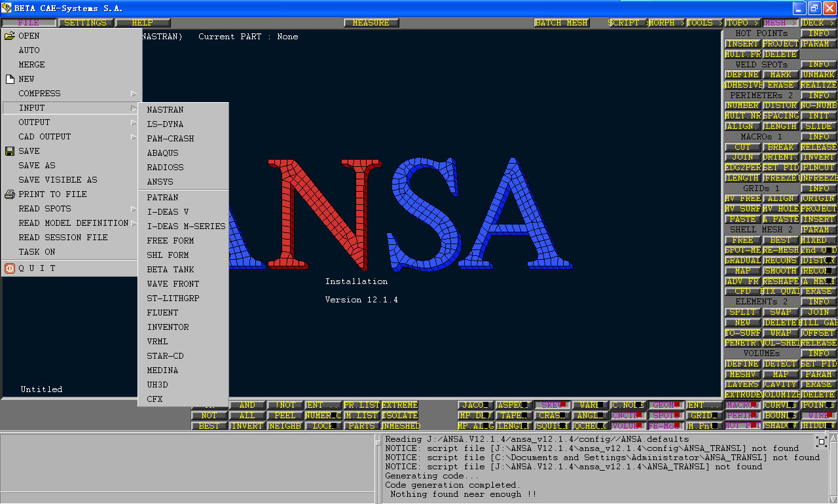The width and height of the screenshot is (838, 504).
Task: Click the INVERT visibility button
Action: click(x=247, y=426)
